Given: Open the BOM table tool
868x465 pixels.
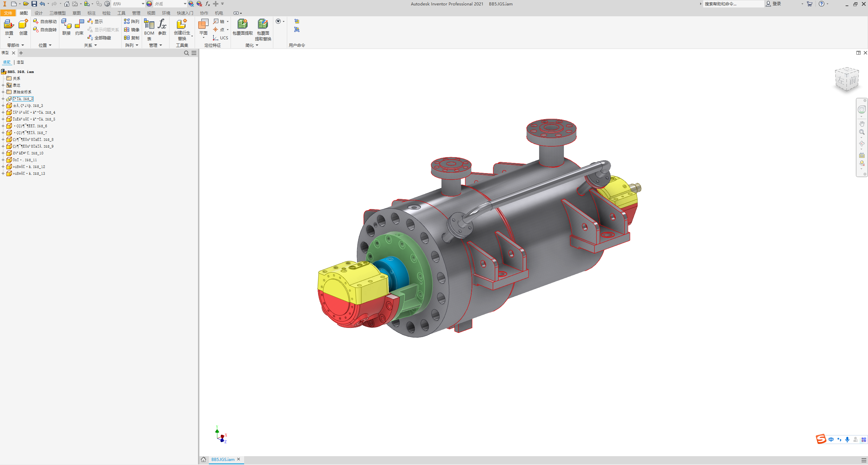Looking at the screenshot, I should [x=149, y=24].
